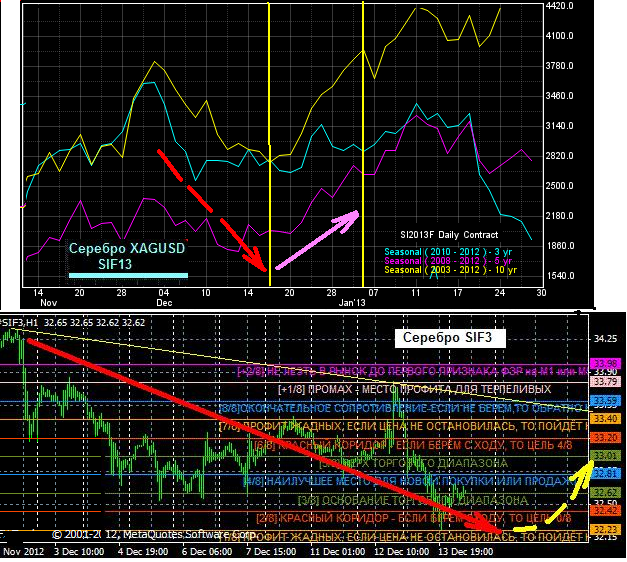This screenshot has height=562, width=627.
Task: Click the 'ВЕРХ ТОРГОВОГО ДИАПАЗОНА' level label
Action: pos(413,463)
